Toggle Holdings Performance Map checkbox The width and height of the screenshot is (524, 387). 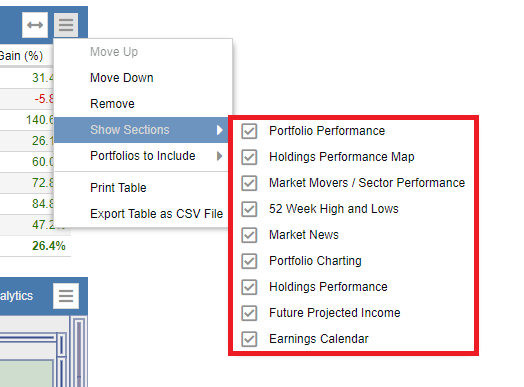coord(249,157)
